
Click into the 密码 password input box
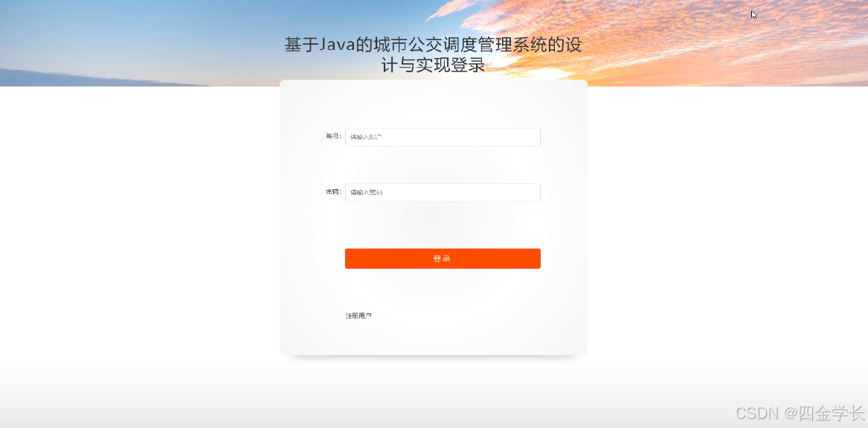coord(443,192)
